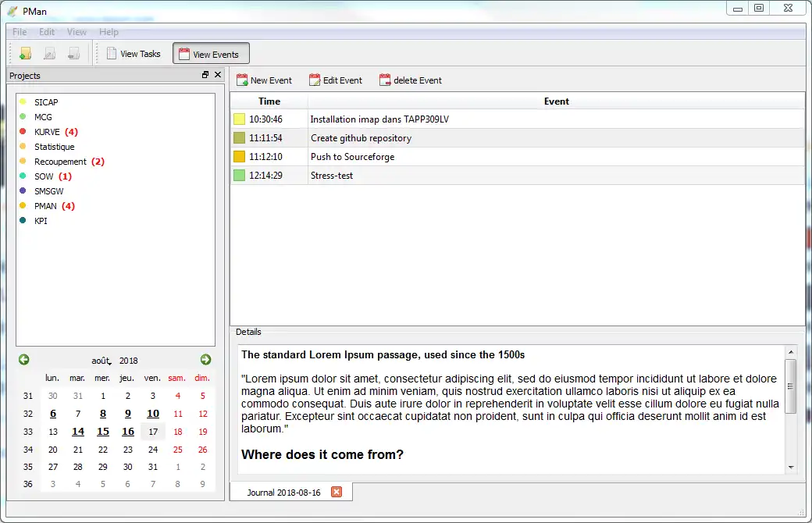Open the File menu

[x=20, y=31]
